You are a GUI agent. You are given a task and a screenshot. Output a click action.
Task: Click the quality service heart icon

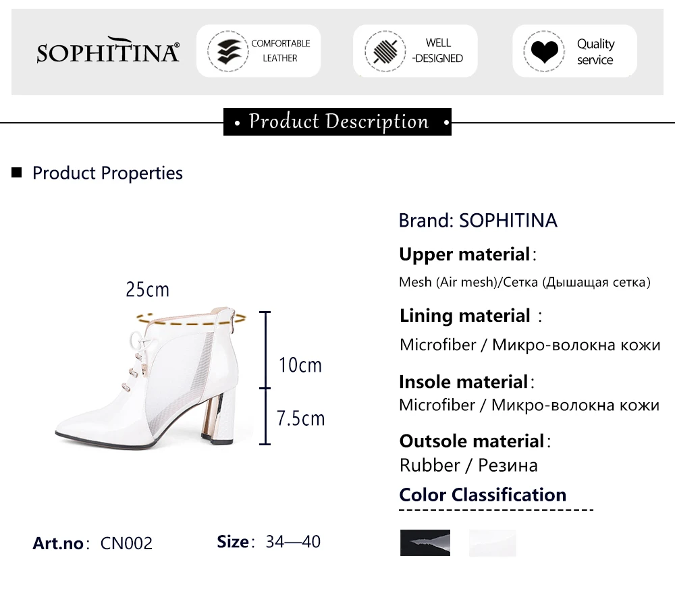coord(544,51)
